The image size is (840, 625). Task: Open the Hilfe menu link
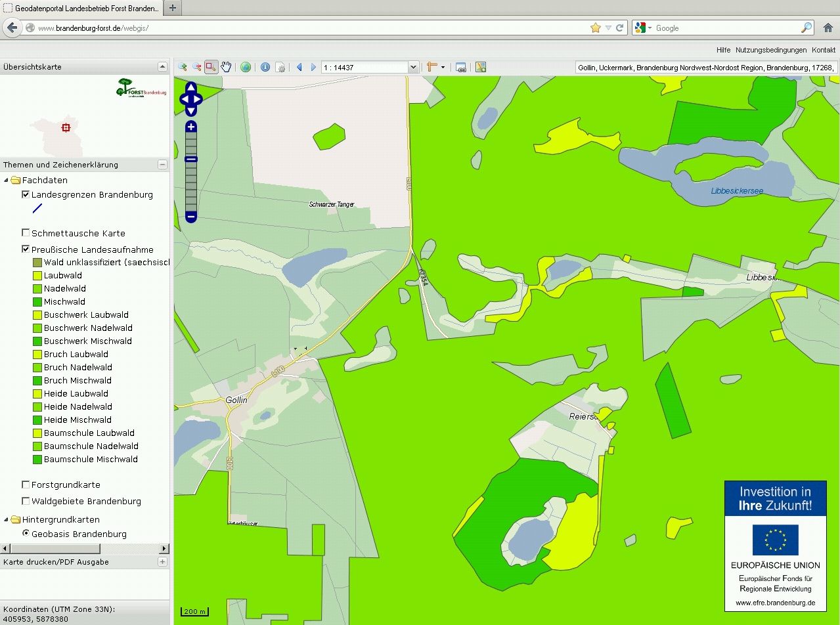click(723, 50)
